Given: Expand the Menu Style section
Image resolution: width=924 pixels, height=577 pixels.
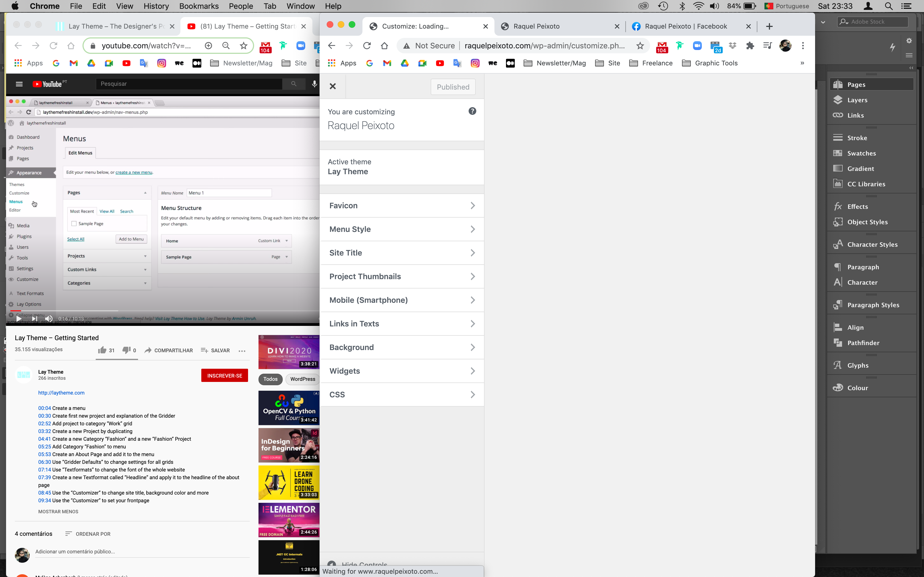Looking at the screenshot, I should coord(402,229).
